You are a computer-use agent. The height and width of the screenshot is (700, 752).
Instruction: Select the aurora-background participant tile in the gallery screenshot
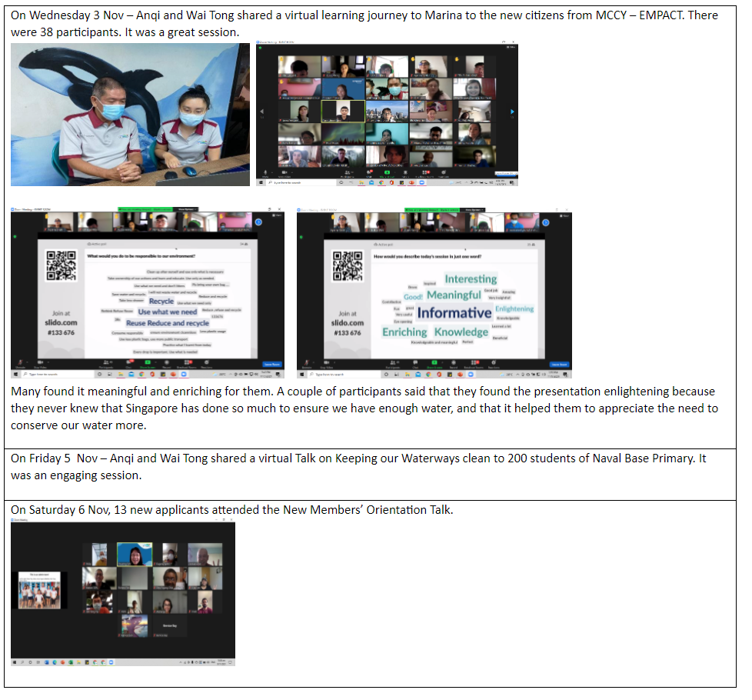[x=343, y=134]
